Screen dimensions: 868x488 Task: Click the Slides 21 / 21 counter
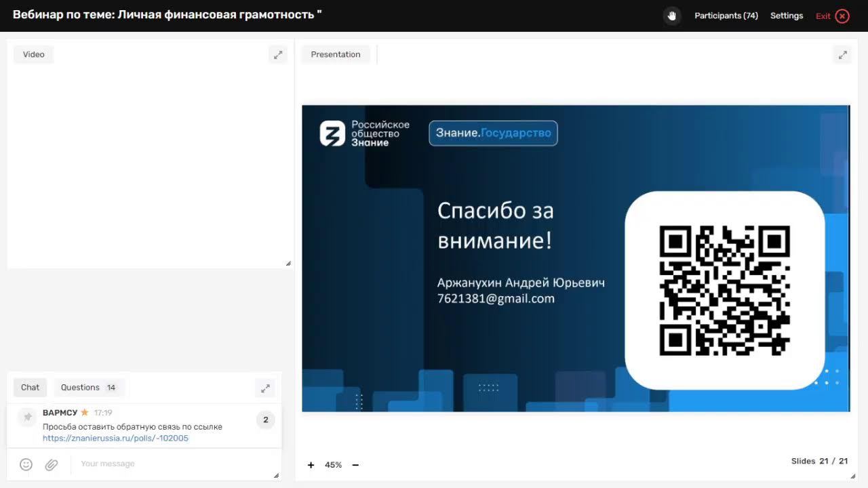click(x=819, y=461)
